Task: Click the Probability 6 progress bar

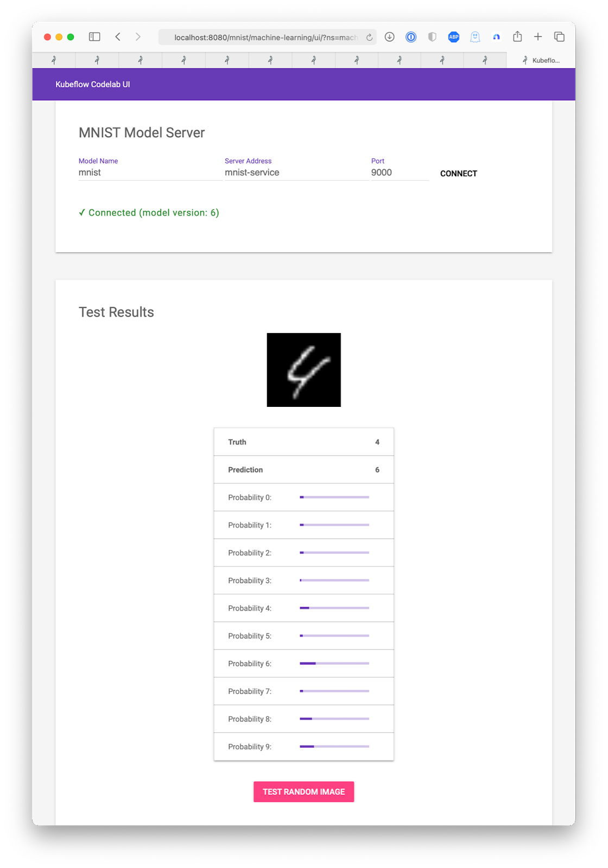Action: click(x=334, y=663)
